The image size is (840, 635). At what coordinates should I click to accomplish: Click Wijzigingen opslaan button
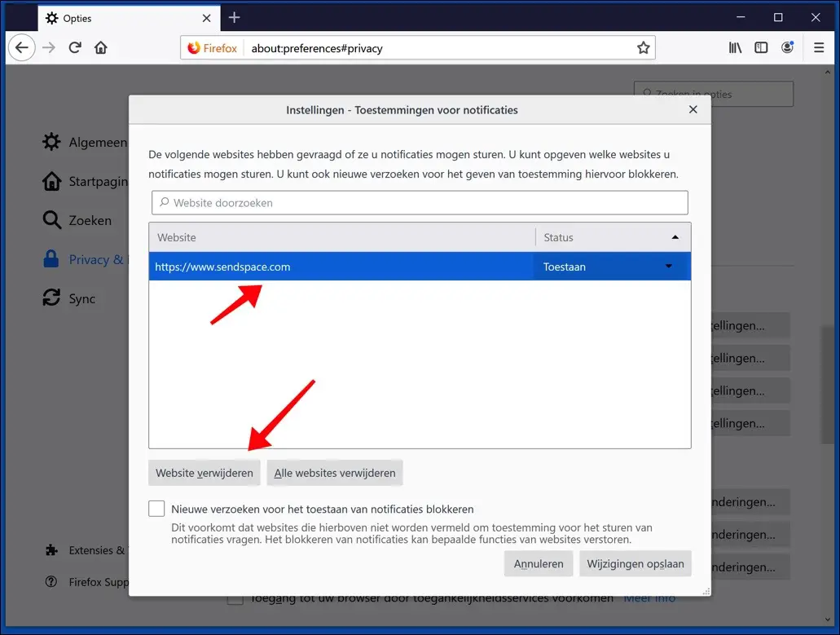pos(635,564)
